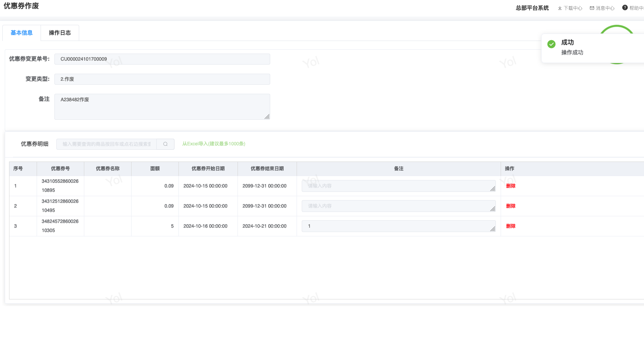Delete coupon row 3 via 删除
Image resolution: width=644 pixels, height=353 pixels.
tap(510, 226)
